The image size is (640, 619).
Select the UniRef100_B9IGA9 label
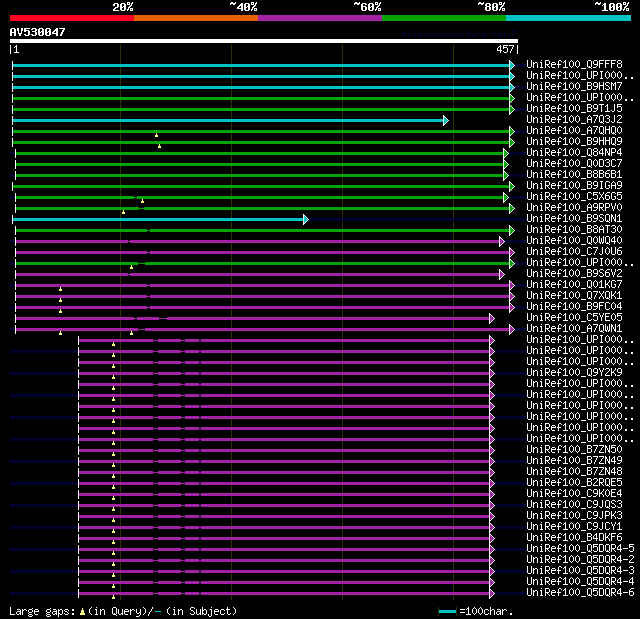pyautogui.click(x=574, y=186)
